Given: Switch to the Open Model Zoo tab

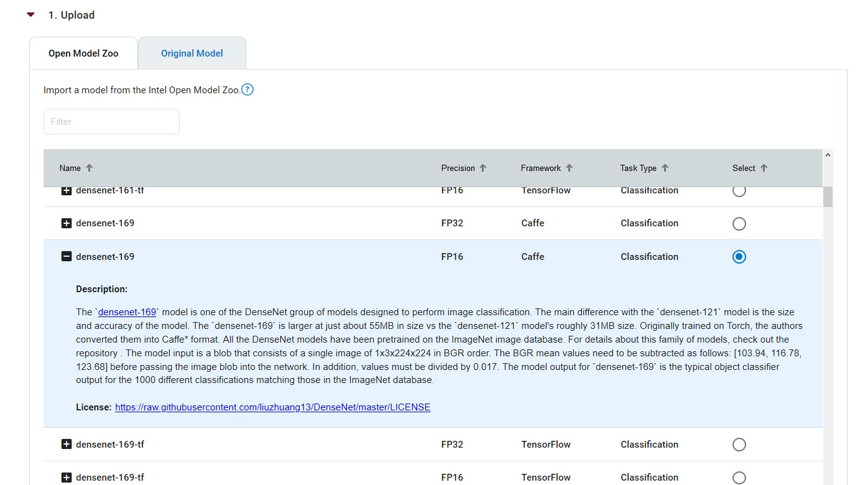Looking at the screenshot, I should (x=84, y=53).
